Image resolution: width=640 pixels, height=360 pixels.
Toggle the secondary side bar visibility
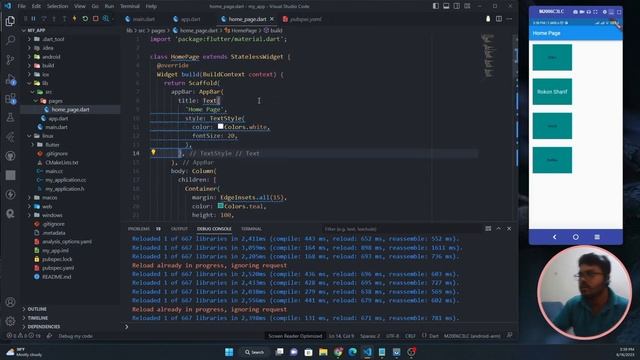click(457, 6)
